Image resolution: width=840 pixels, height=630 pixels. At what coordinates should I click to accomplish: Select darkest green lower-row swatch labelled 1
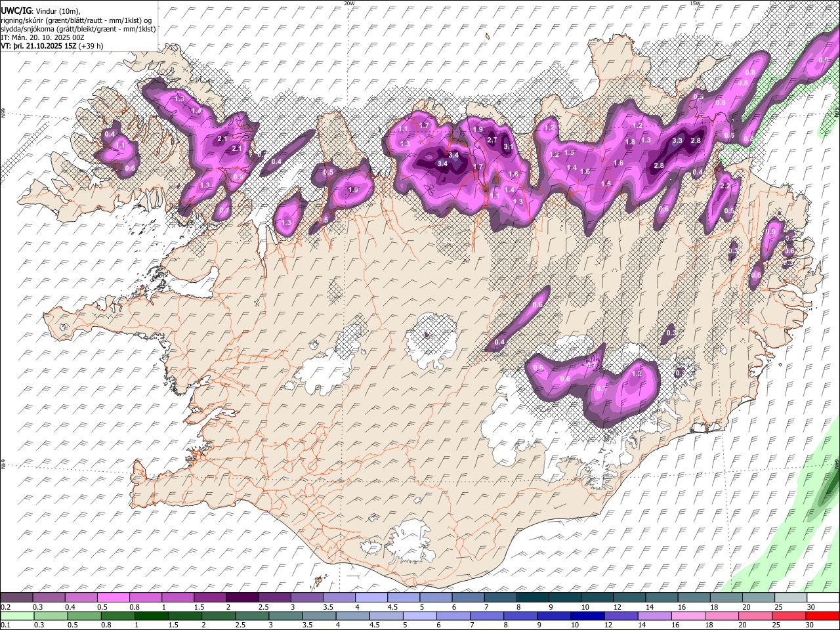pos(152,616)
